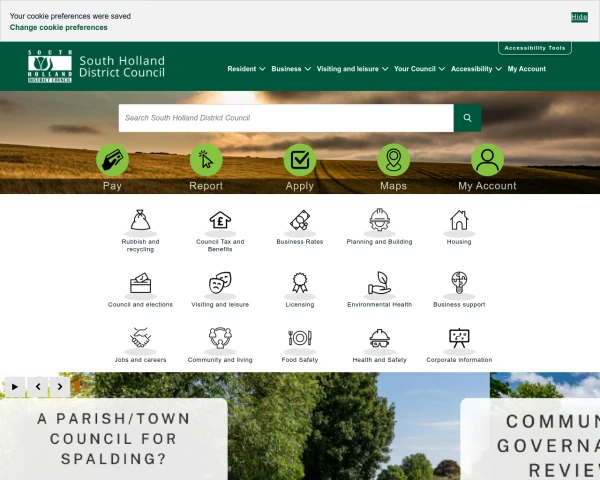This screenshot has width=600, height=480.
Task: Click the search magnifier button
Action: (467, 118)
